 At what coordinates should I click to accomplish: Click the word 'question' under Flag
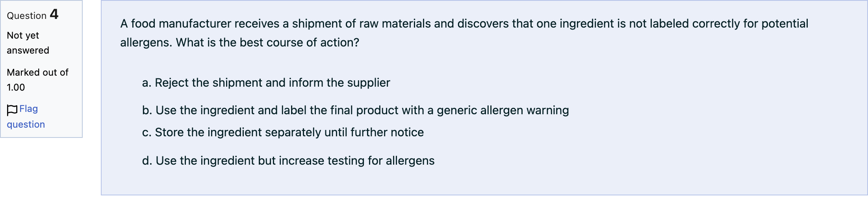[26, 124]
